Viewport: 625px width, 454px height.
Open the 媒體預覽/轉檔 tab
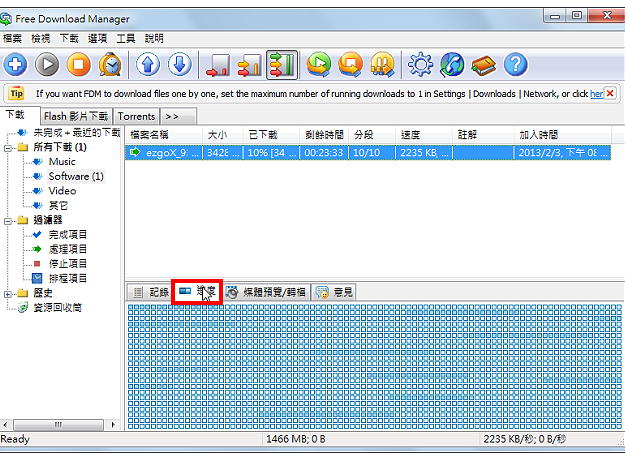pos(266,293)
